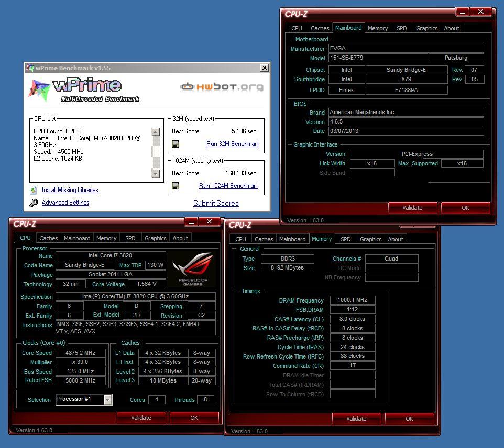Click the 32M Best Score 5.196 sec

pyautogui.click(x=244, y=131)
